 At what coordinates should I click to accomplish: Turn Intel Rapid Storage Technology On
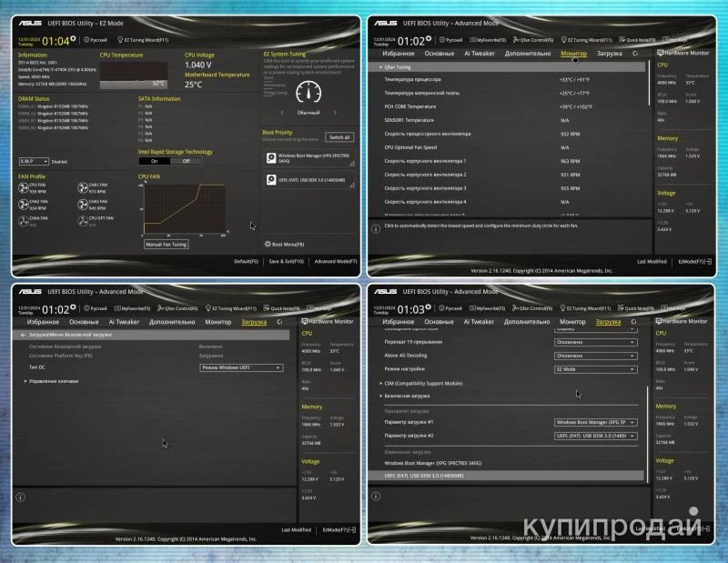click(156, 161)
